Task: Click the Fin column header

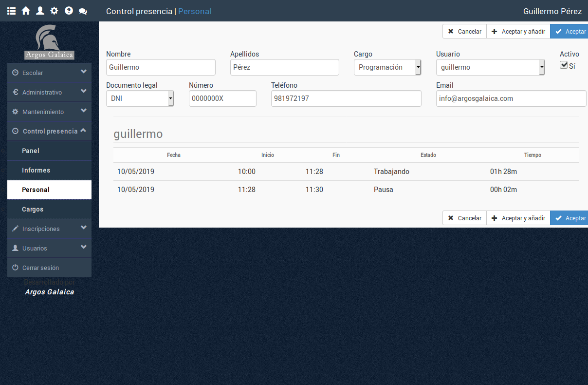Action: (336, 155)
